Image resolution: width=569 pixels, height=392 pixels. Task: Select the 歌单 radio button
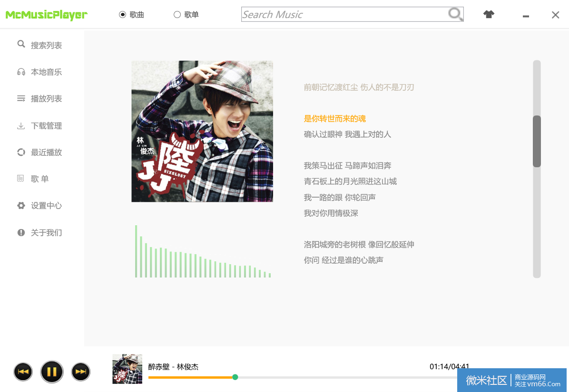point(177,14)
